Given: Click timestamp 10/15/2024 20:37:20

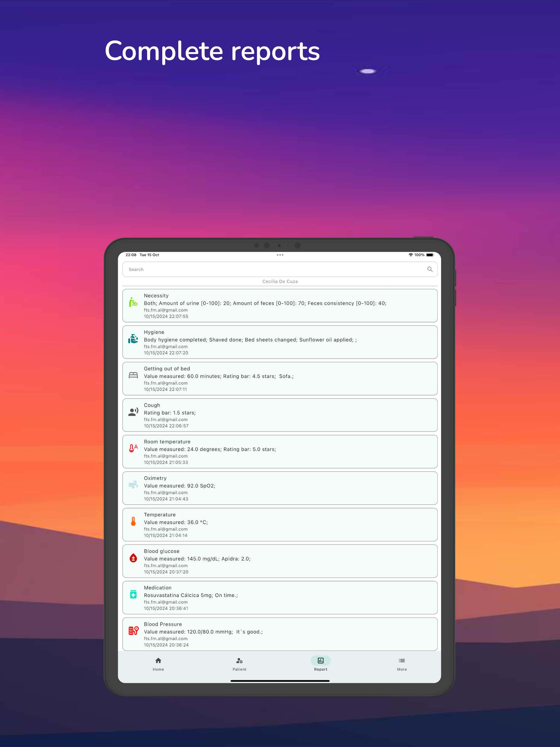Looking at the screenshot, I should click(166, 572).
